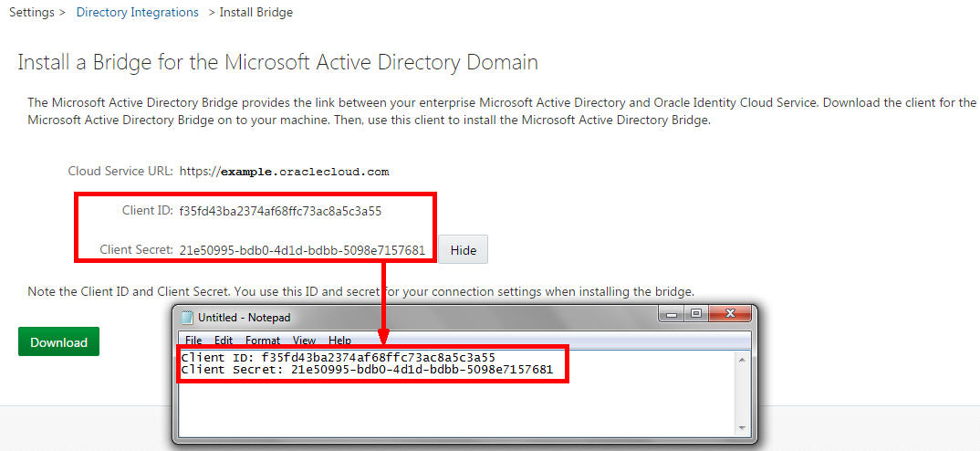Screen dimensions: 980x451
Task: Open the Edit menu in Notepad
Action: click(x=224, y=341)
